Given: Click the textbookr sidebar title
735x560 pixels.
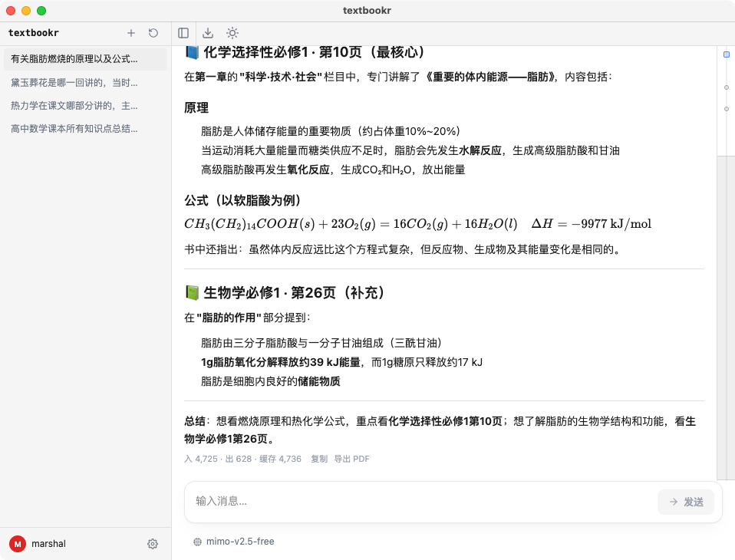Looking at the screenshot, I should pos(33,33).
